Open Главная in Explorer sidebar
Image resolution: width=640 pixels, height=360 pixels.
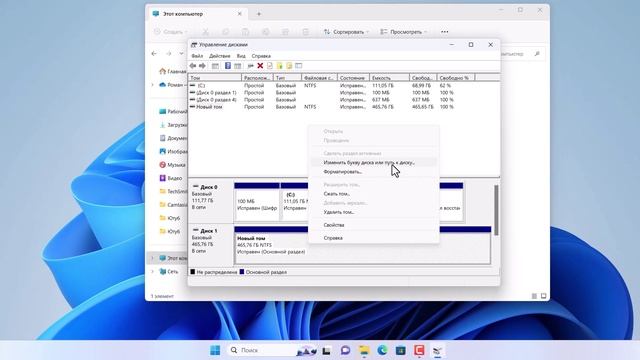coord(172,71)
